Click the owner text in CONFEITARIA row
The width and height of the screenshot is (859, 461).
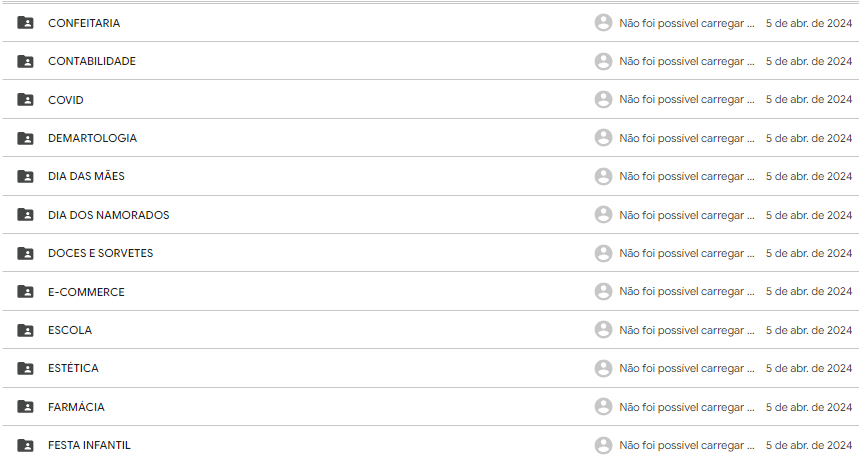pyautogui.click(x=686, y=23)
